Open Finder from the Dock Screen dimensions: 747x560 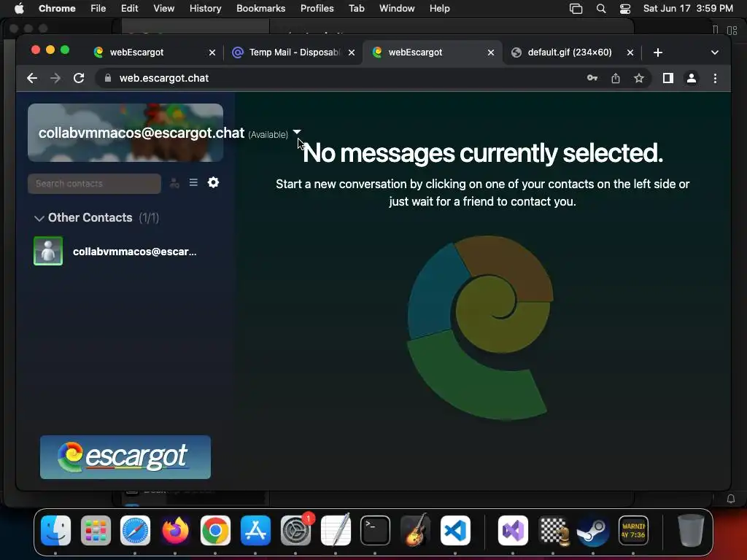coord(55,531)
